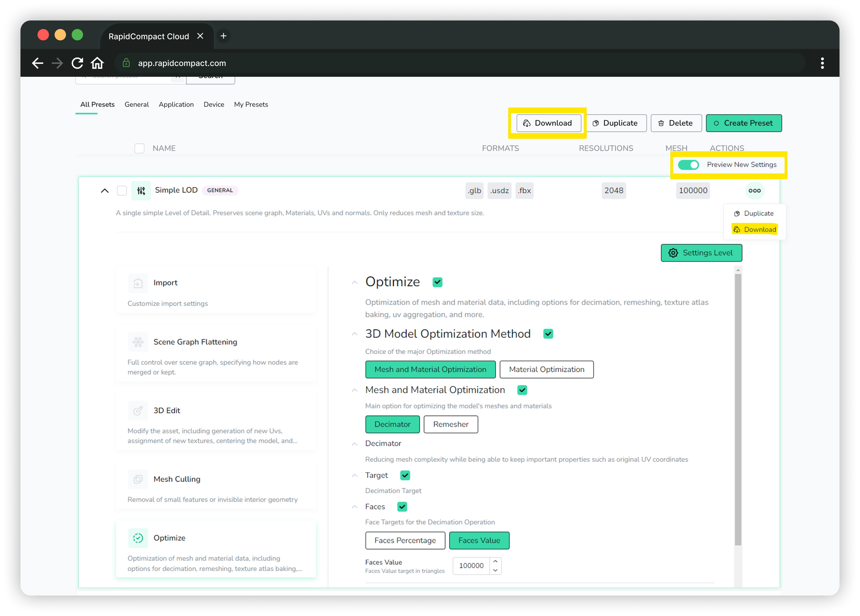Click the Create Preset button
This screenshot has height=616, width=860.
[744, 123]
